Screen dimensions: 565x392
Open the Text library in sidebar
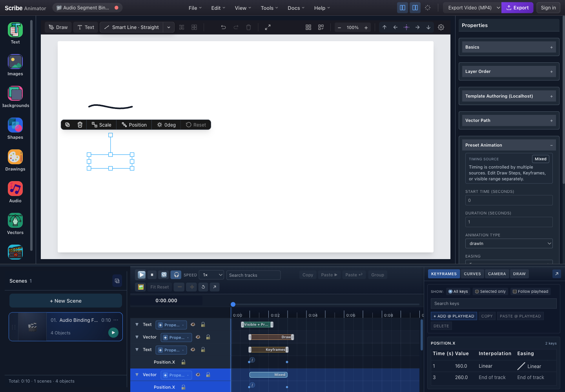[x=15, y=34]
